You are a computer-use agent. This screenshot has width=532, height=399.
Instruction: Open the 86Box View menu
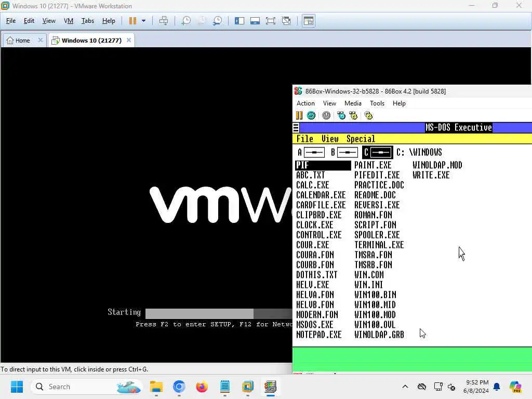click(329, 103)
